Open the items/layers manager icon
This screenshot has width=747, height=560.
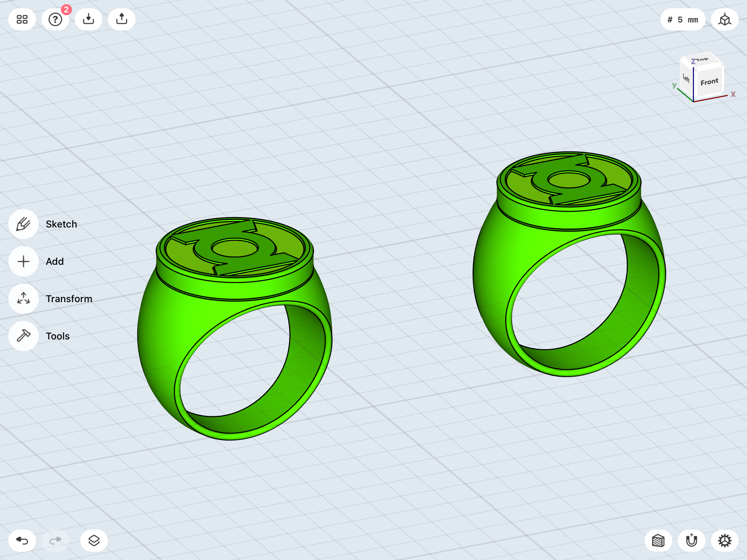[94, 541]
